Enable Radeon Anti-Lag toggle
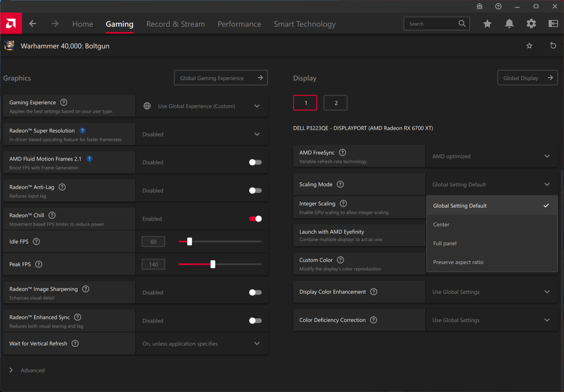The height and width of the screenshot is (392, 564). coord(255,191)
